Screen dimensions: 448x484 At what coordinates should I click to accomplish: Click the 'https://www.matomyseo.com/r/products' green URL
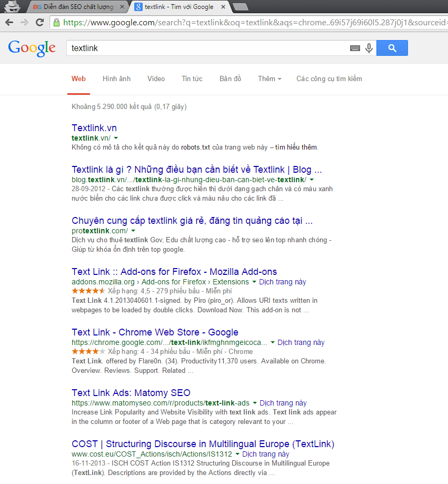point(161,403)
